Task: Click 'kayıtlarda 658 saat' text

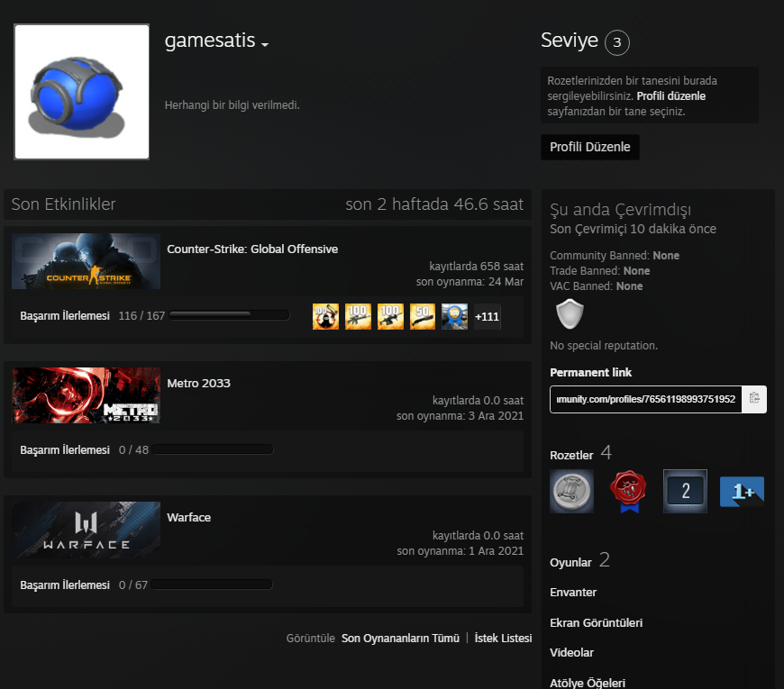Action: 477,267
